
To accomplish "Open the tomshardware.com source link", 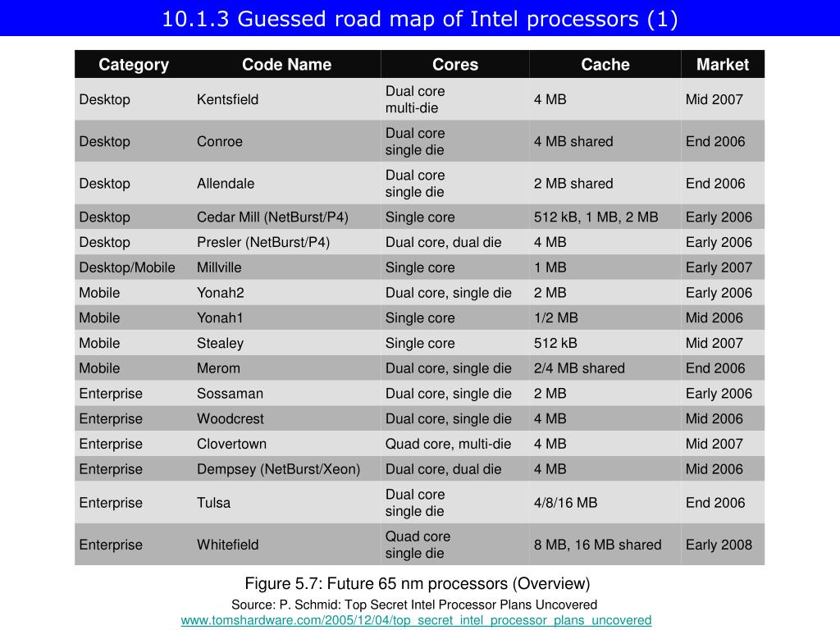I will (x=416, y=620).
